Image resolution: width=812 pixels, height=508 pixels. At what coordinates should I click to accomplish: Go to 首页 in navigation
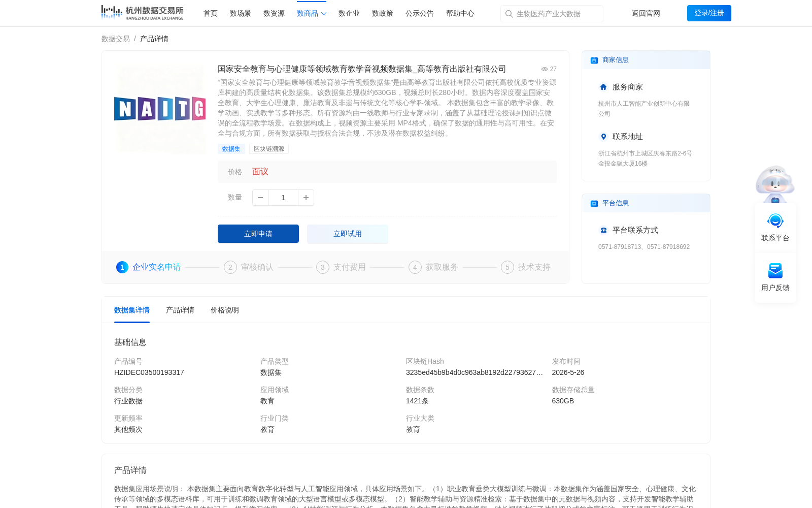click(211, 13)
